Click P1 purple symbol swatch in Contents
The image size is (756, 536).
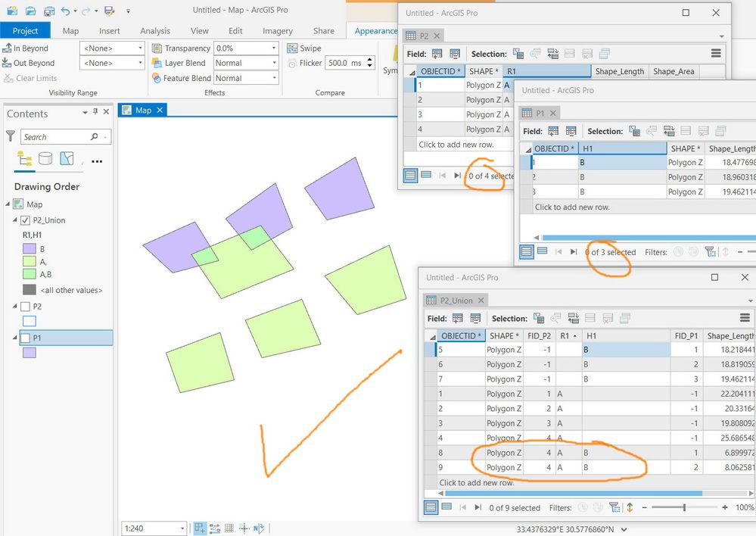30,353
